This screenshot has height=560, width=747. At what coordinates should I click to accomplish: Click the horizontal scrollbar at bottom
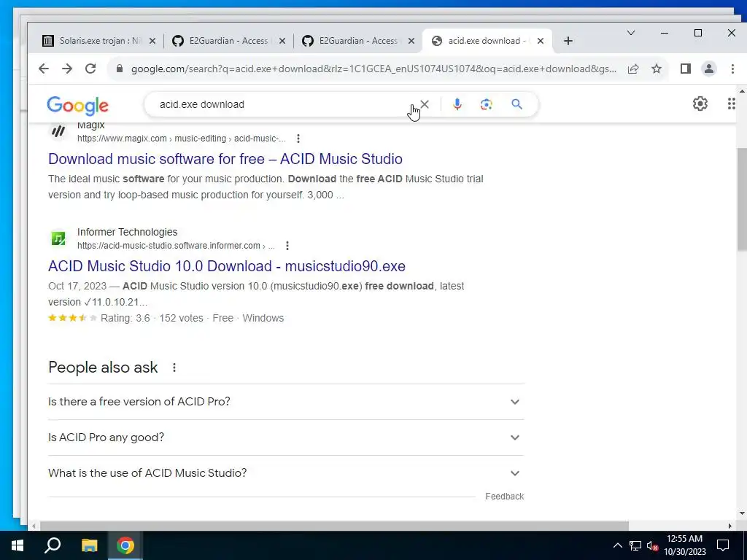[334, 526]
